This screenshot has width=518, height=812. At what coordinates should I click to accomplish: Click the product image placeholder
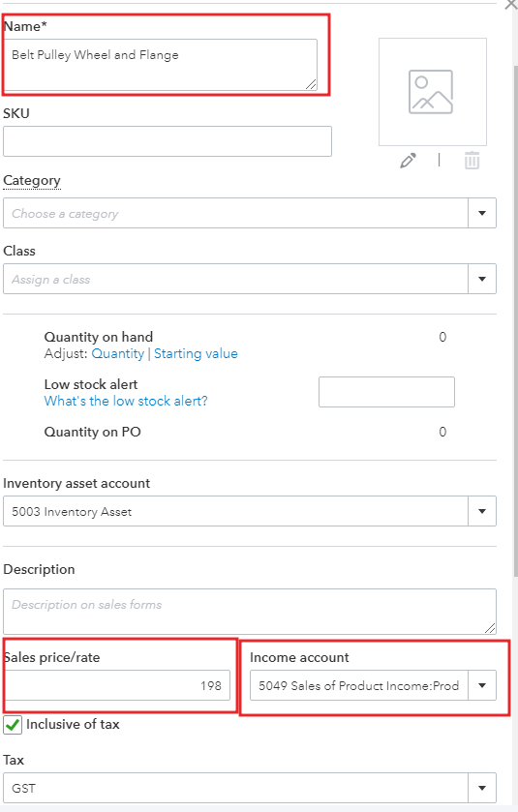[433, 92]
